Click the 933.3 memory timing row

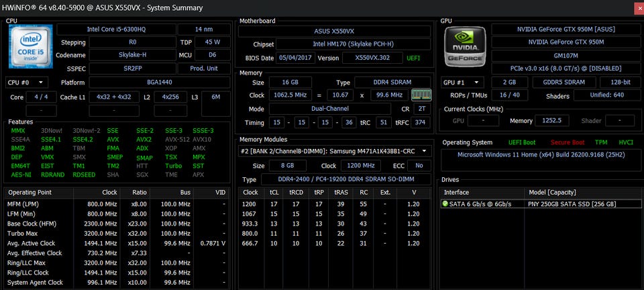pyautogui.click(x=334, y=224)
